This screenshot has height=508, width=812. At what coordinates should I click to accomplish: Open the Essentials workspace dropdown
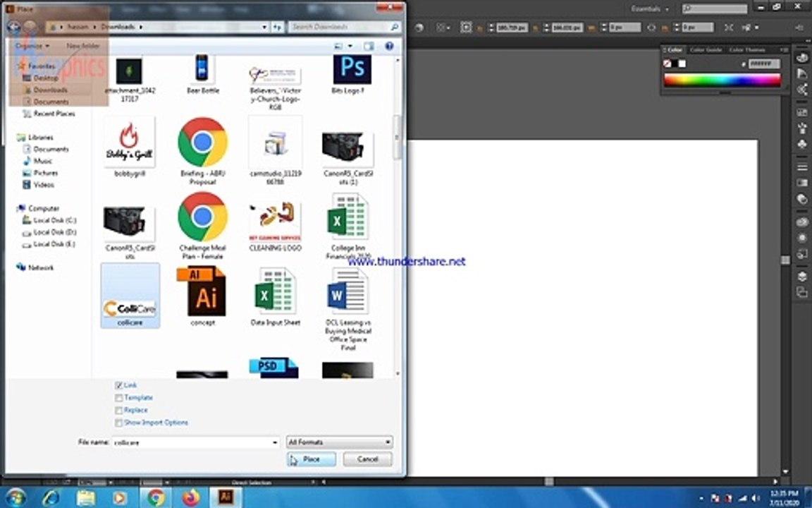coord(649,8)
